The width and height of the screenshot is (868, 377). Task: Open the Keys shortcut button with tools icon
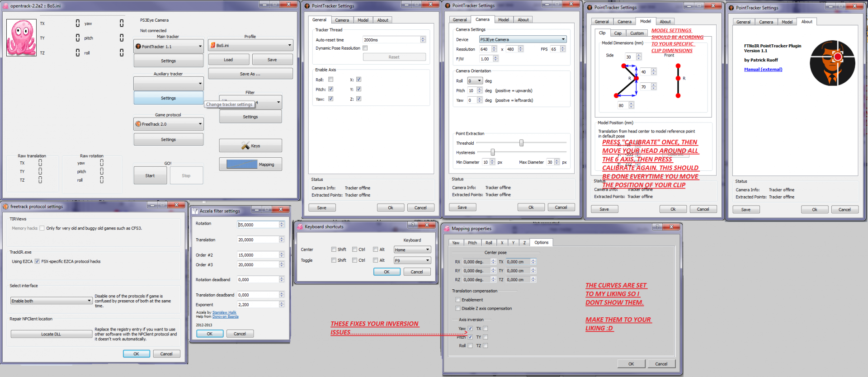(250, 146)
